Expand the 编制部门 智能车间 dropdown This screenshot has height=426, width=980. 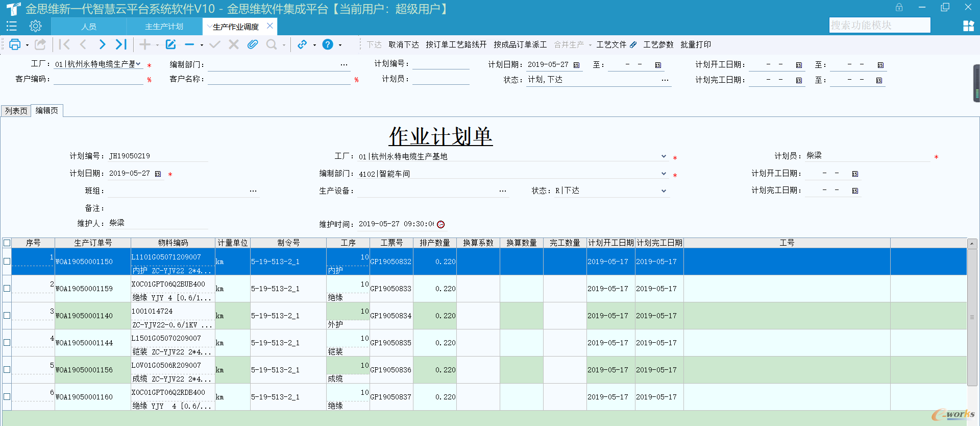click(664, 174)
